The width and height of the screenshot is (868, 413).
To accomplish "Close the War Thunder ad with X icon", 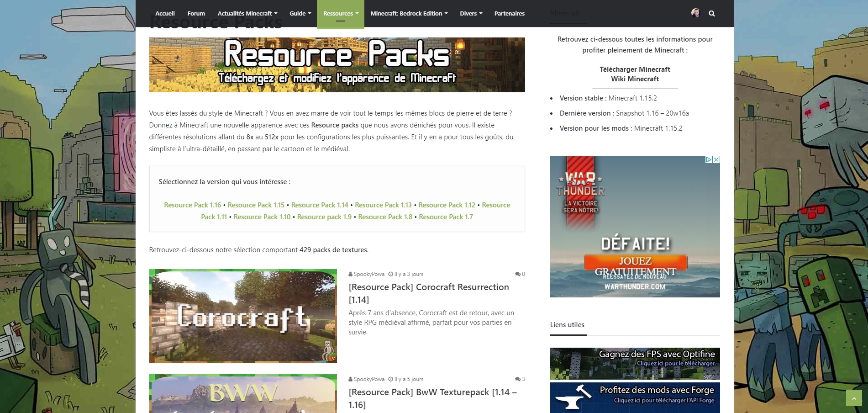I will (x=716, y=159).
